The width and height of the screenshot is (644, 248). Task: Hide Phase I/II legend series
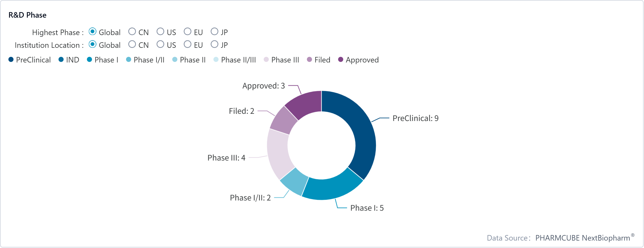[145, 60]
